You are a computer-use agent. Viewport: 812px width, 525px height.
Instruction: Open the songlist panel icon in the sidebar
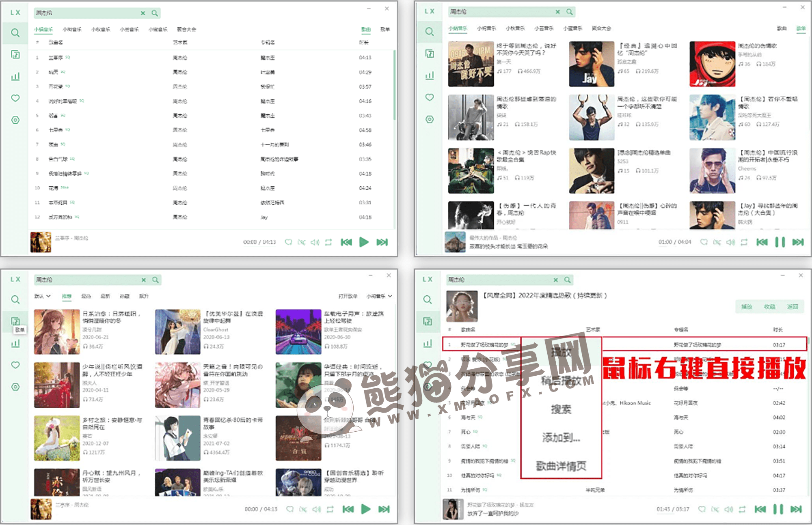(x=15, y=55)
